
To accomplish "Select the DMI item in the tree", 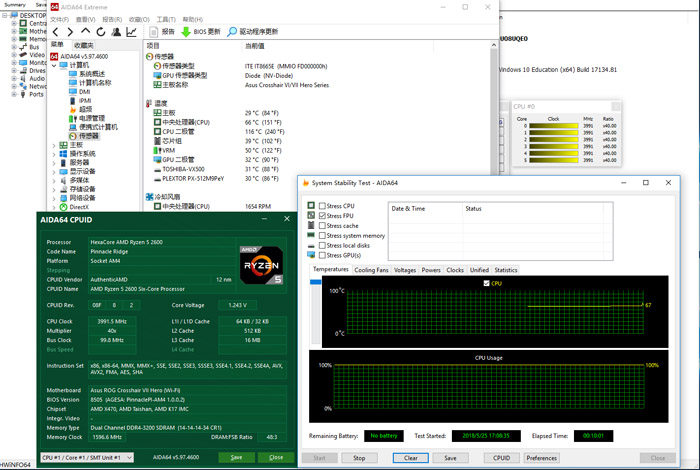I will 84,91.
